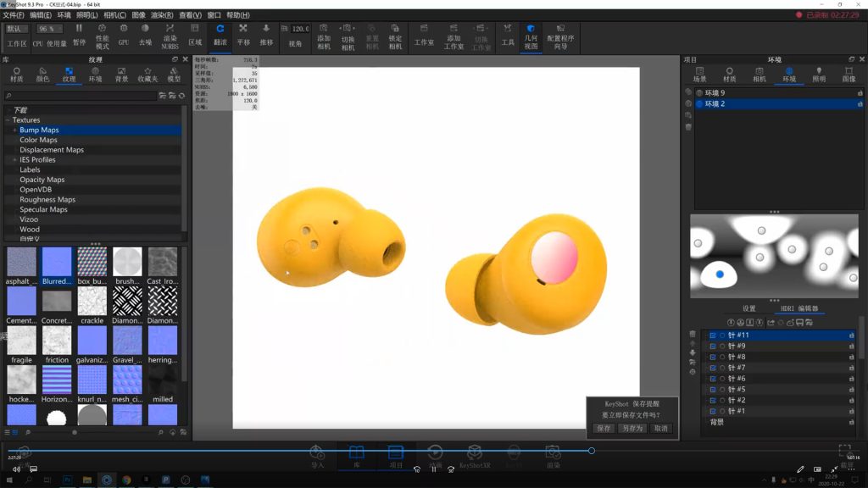
Task: Click the library refresh icon beside search
Action: (181, 96)
